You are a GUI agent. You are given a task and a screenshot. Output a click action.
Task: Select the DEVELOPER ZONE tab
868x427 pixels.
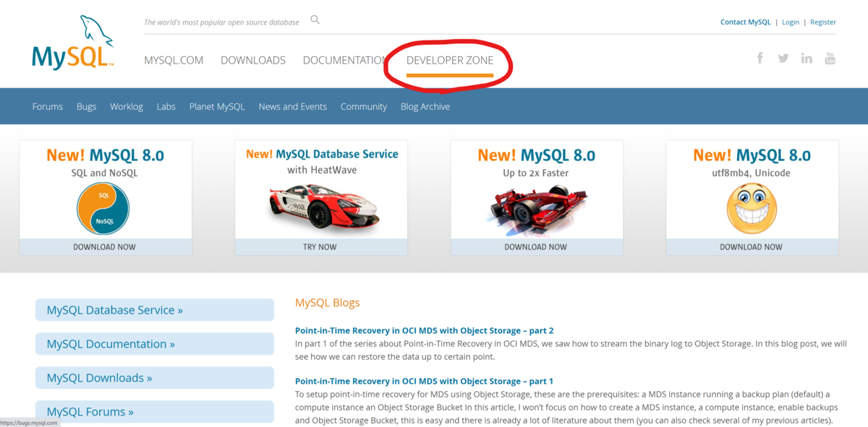pos(450,60)
